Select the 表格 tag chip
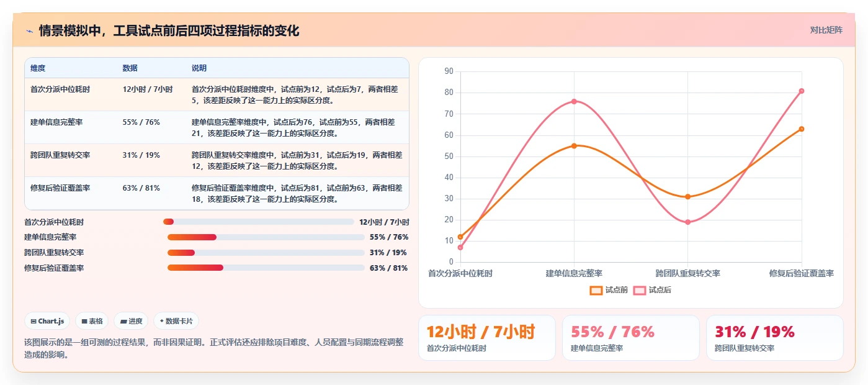The width and height of the screenshot is (868, 385). [92, 321]
